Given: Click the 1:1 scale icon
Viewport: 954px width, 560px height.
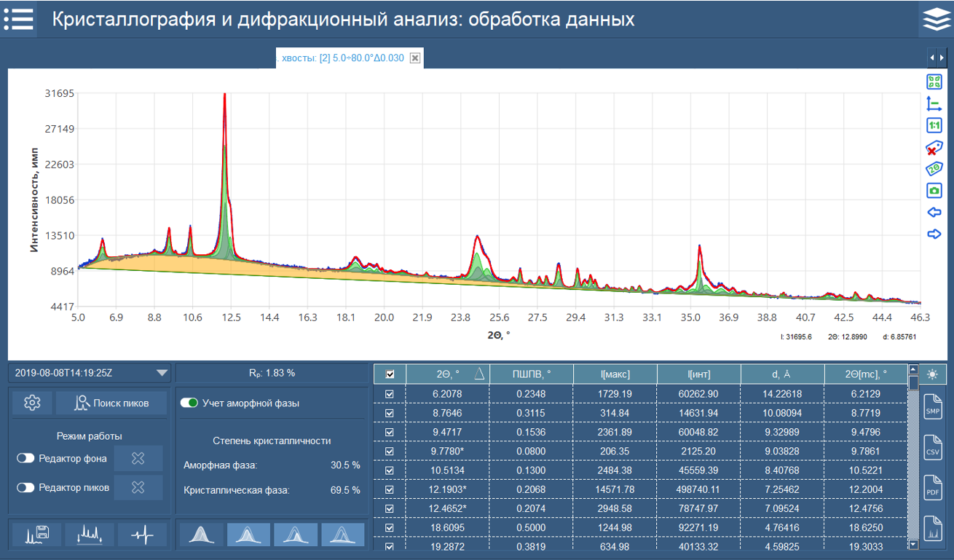Looking at the screenshot, I should [x=934, y=125].
